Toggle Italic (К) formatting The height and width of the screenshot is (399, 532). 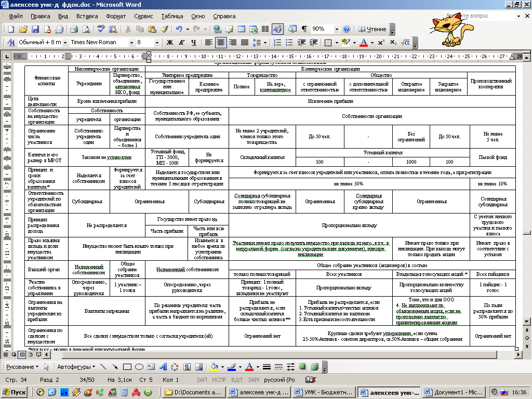(181, 43)
